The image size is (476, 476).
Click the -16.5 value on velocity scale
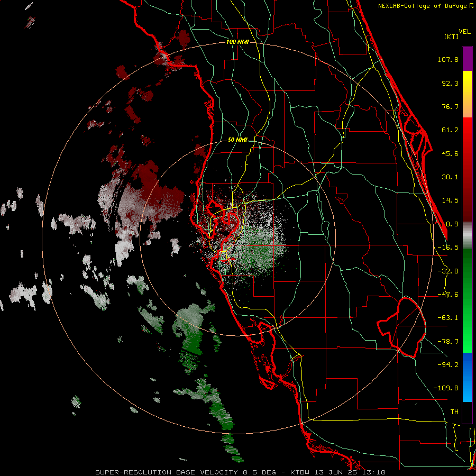448,248
